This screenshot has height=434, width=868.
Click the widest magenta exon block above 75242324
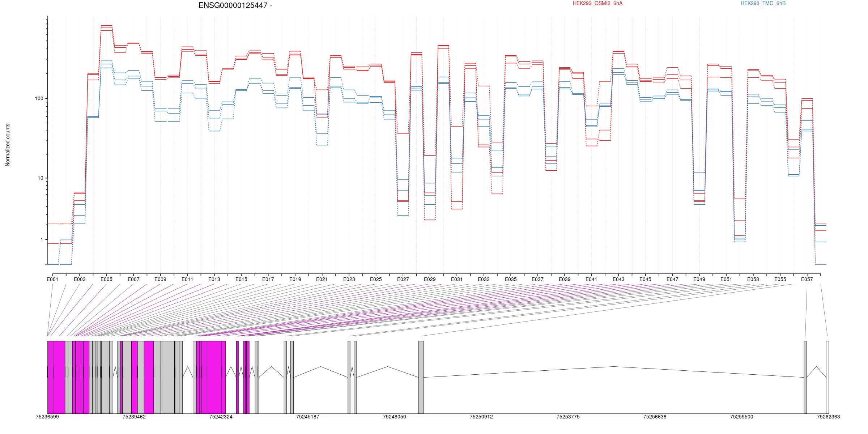pos(214,377)
